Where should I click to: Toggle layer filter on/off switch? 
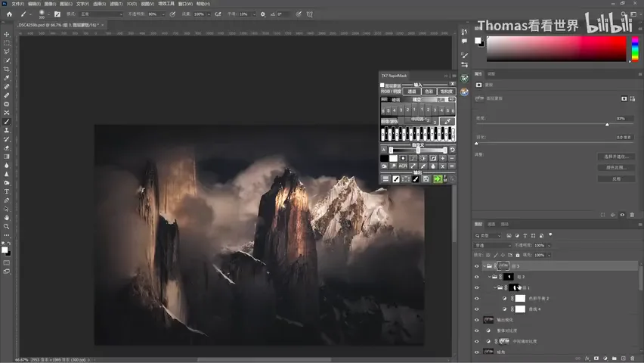[x=550, y=234]
